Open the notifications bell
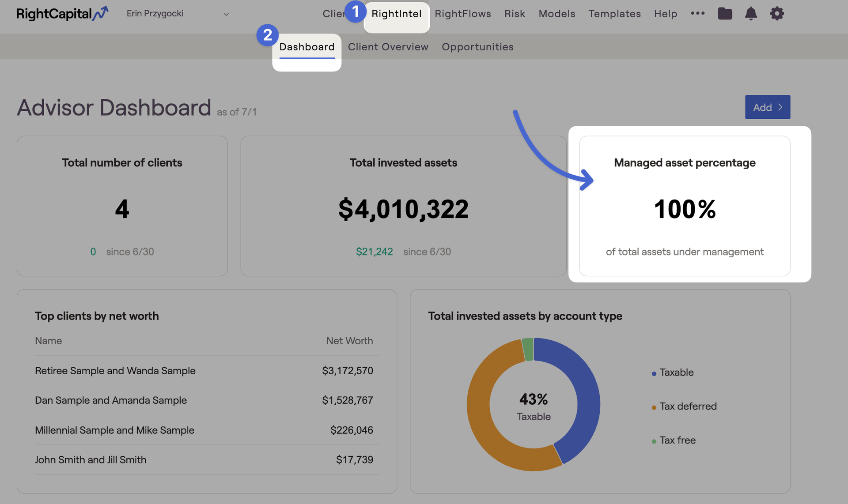 [x=751, y=14]
